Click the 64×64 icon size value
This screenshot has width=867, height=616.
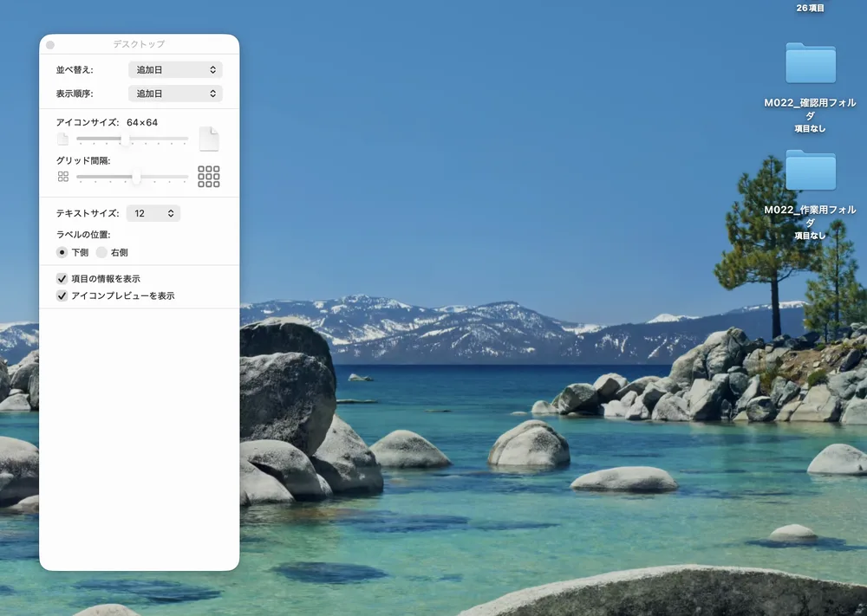[142, 123]
